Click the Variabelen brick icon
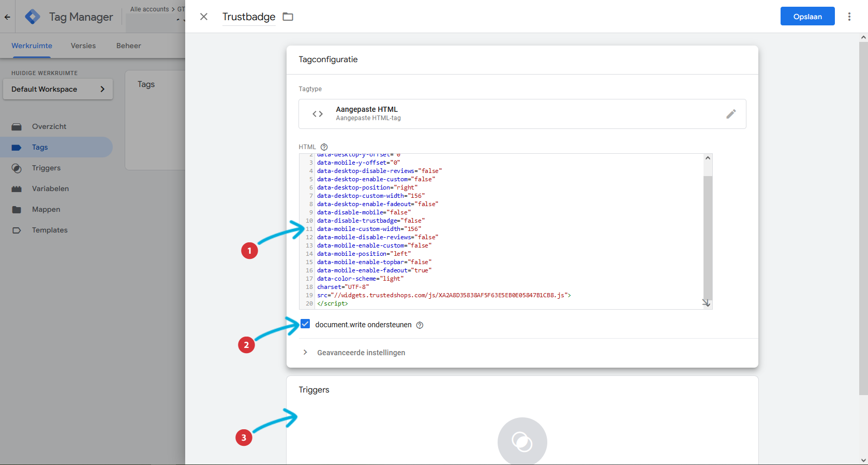The image size is (868, 465). (x=17, y=189)
